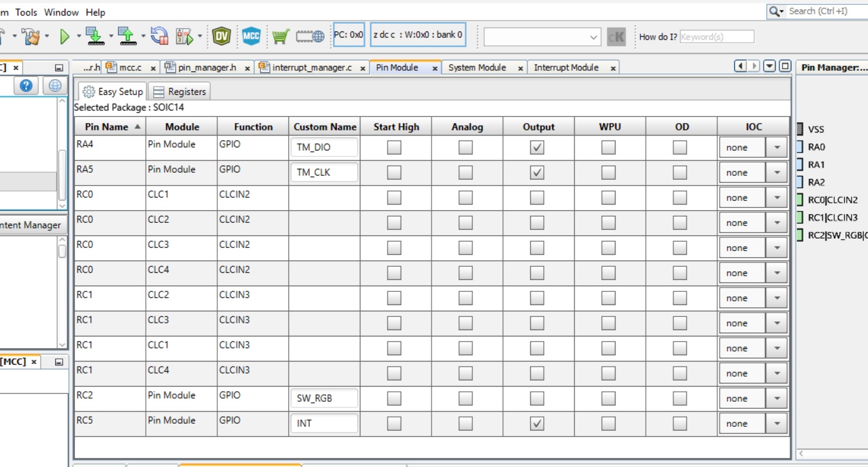
Task: Click the Read Device Memory icon
Action: (127, 36)
